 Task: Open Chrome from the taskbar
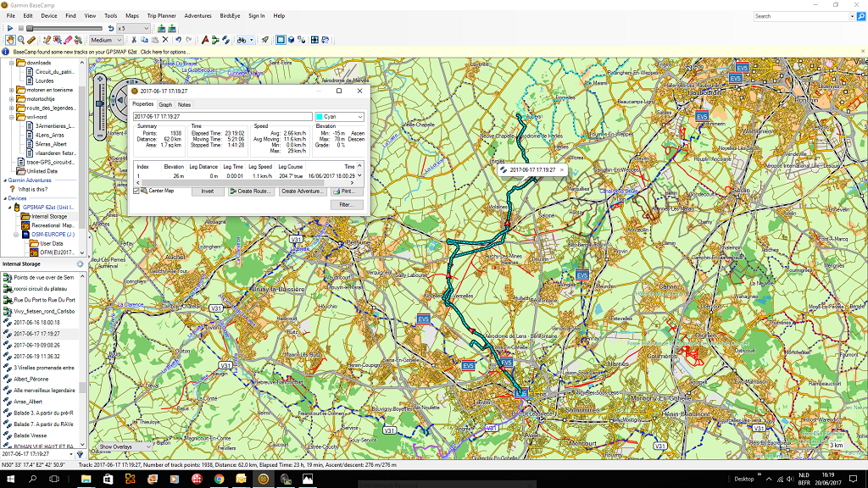(x=220, y=480)
